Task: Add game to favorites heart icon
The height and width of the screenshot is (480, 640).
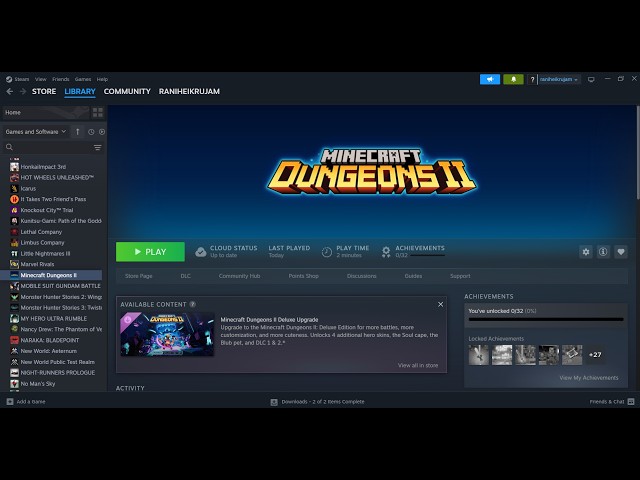Action: click(x=621, y=252)
